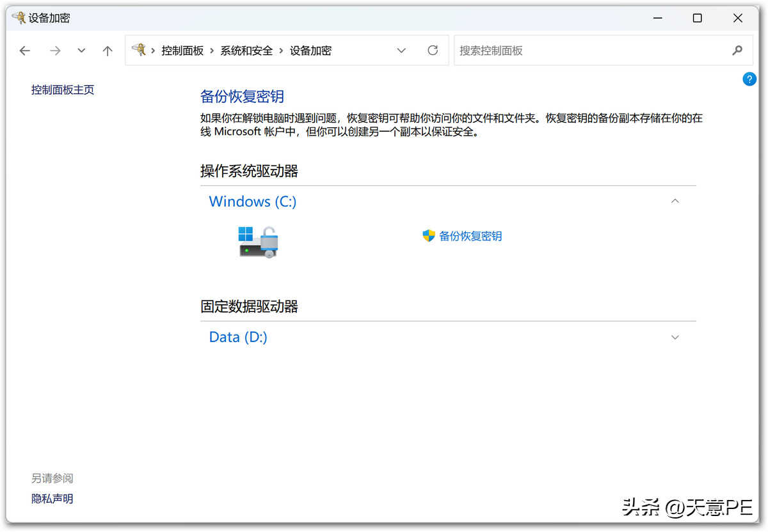This screenshot has width=768, height=532.
Task: Open help with the question mark icon
Action: pyautogui.click(x=749, y=79)
